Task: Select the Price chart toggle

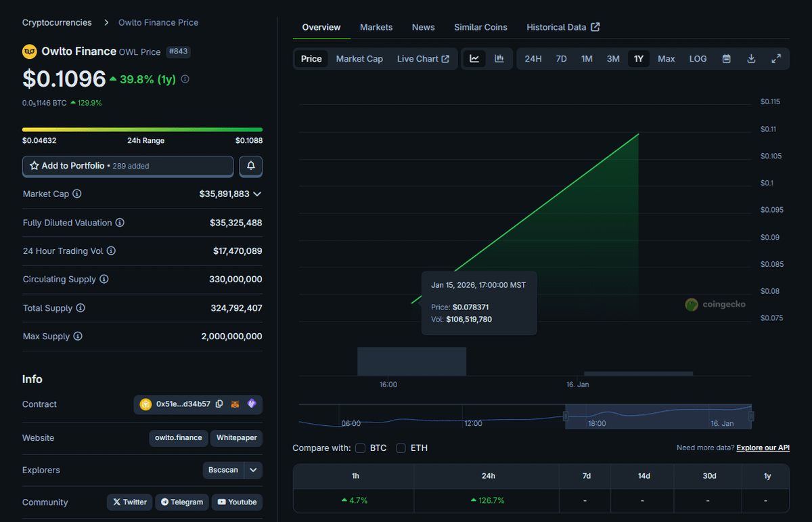Action: 311,59
